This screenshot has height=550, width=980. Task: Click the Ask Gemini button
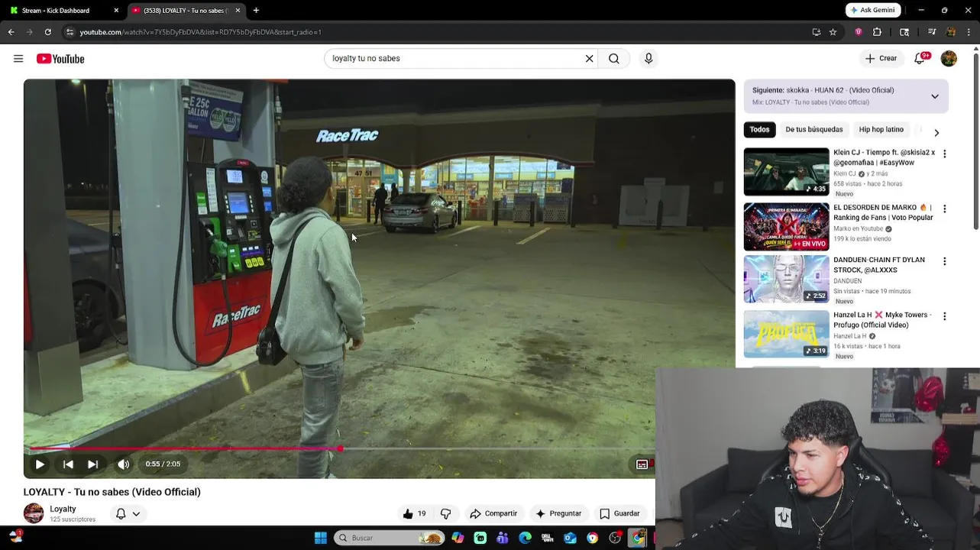pyautogui.click(x=873, y=10)
